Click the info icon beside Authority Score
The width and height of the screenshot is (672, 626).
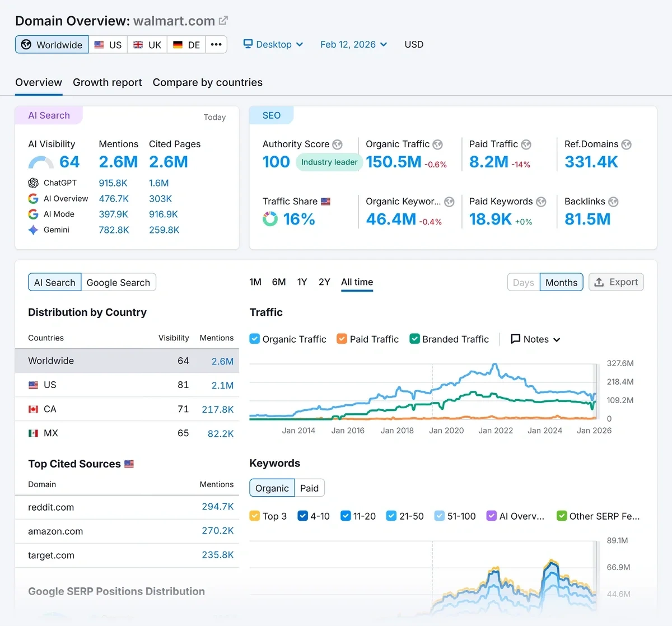tap(338, 144)
